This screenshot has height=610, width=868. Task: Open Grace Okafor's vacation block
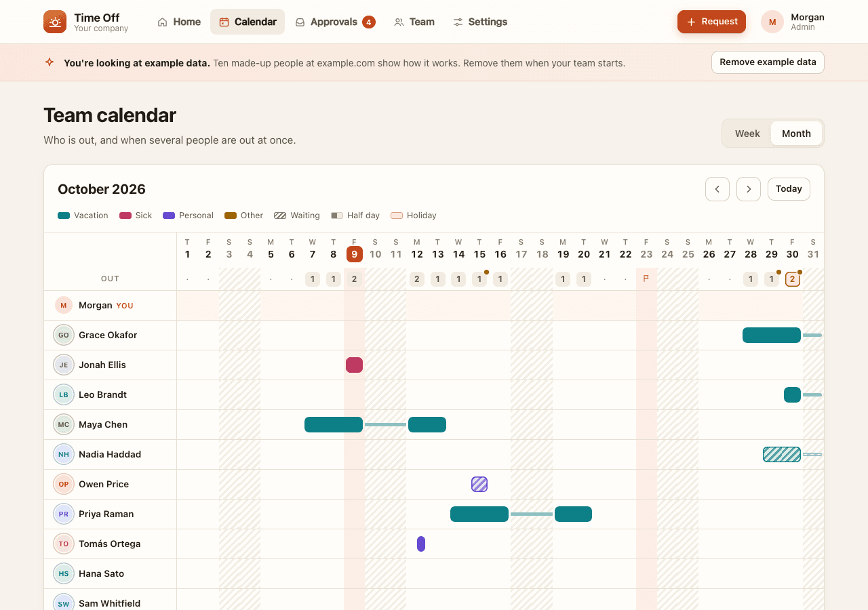[x=772, y=335]
